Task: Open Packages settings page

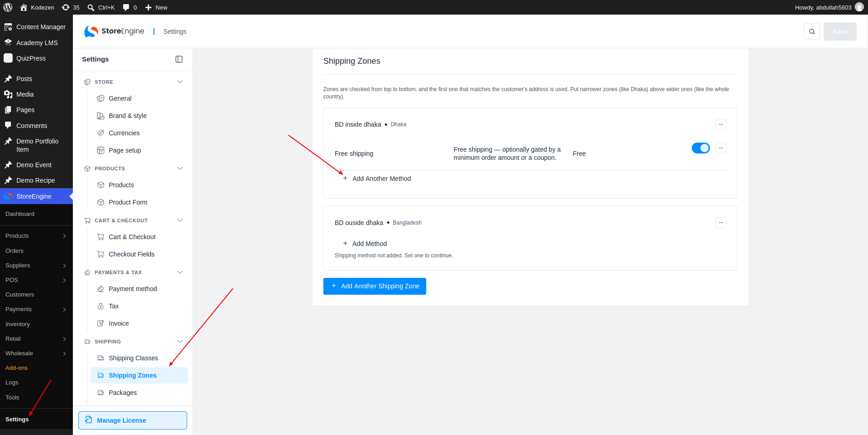Action: [139, 393]
